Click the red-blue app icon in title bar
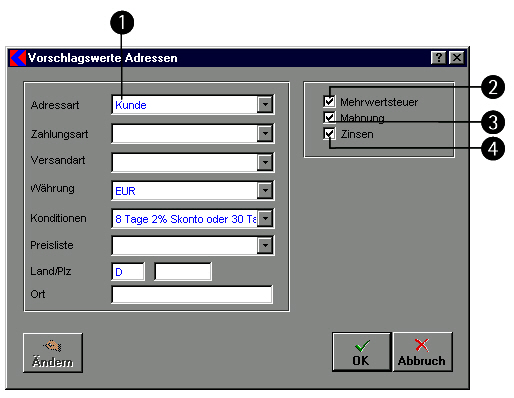514x398 pixels. [x=18, y=58]
